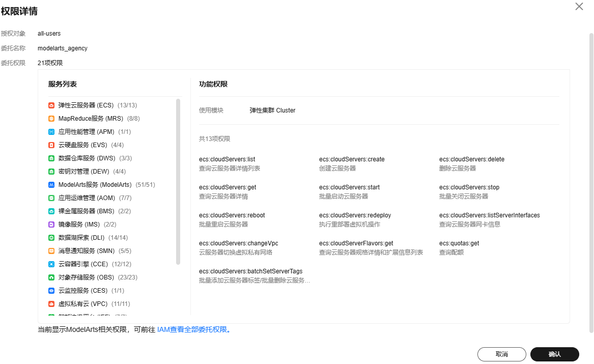
Task: Click the modelarts_agency agency name
Action: click(63, 48)
